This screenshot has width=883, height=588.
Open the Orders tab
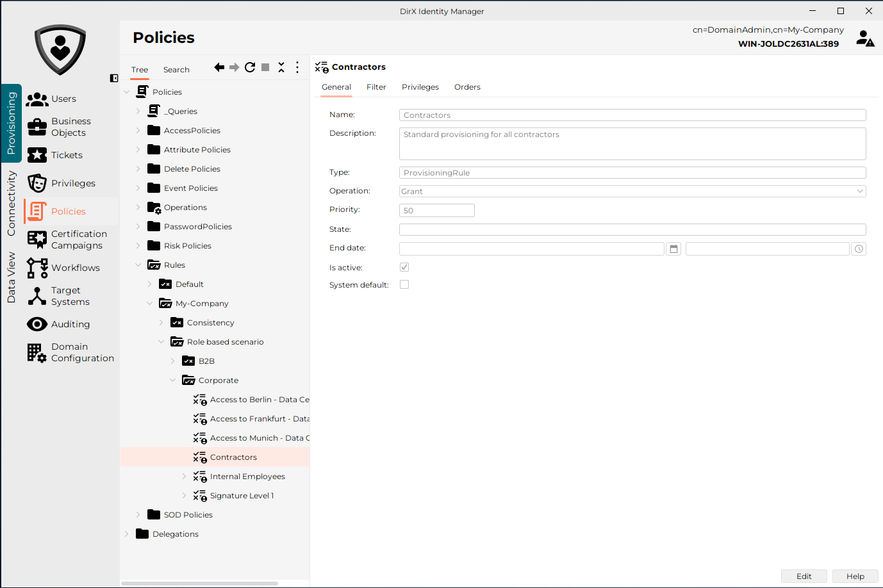click(467, 87)
